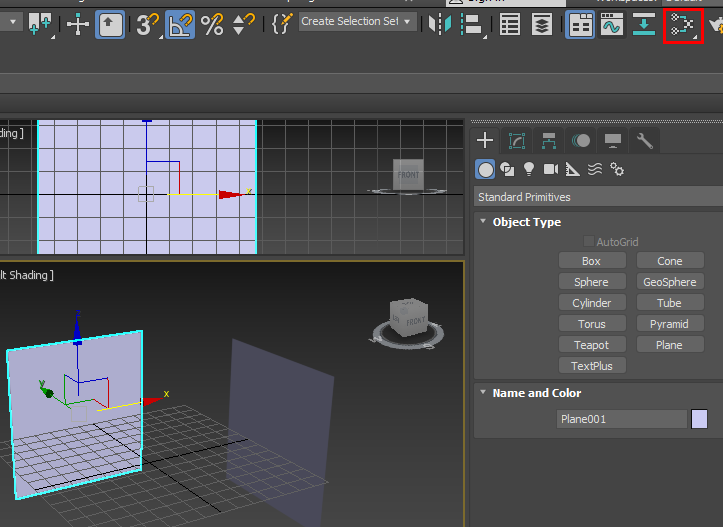Toggle Scene Explorer icon

coord(510,25)
